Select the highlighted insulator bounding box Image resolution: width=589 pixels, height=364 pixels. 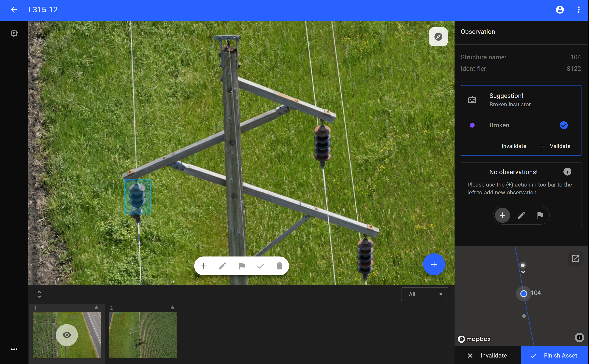(x=137, y=197)
